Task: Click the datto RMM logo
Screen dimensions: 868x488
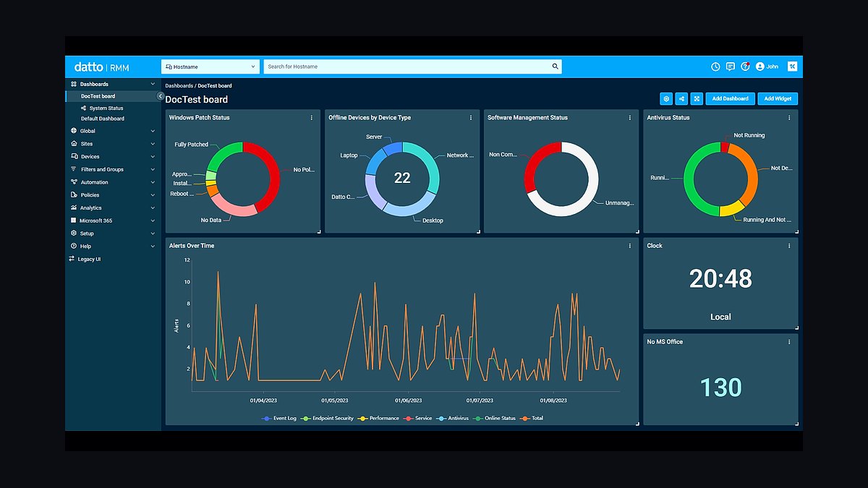Action: pyautogui.click(x=102, y=67)
